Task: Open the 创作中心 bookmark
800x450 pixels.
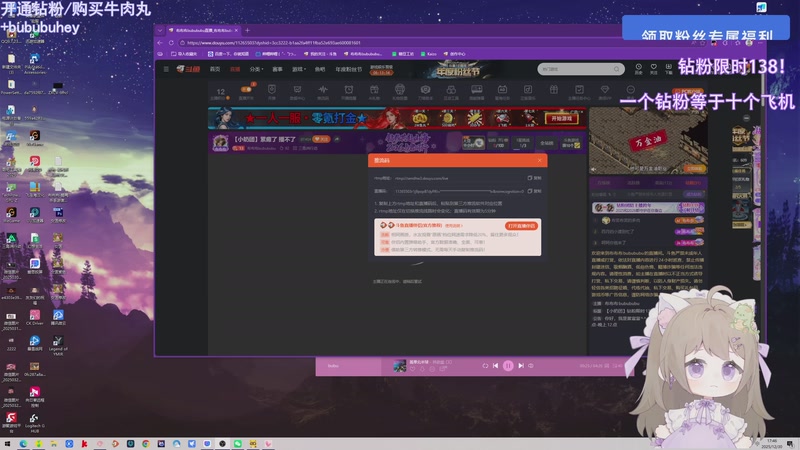Action: pos(455,54)
